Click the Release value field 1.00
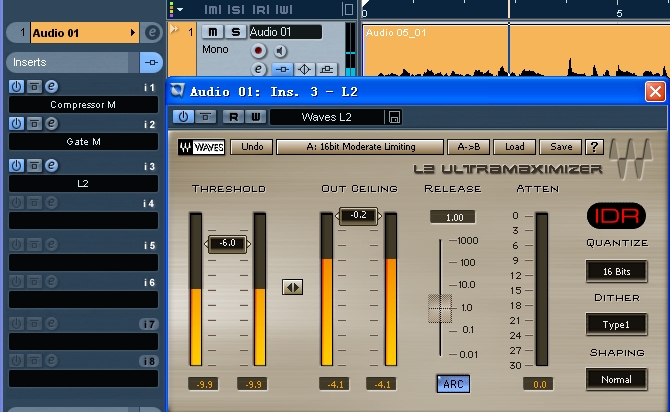The height and width of the screenshot is (412, 670). [x=453, y=217]
